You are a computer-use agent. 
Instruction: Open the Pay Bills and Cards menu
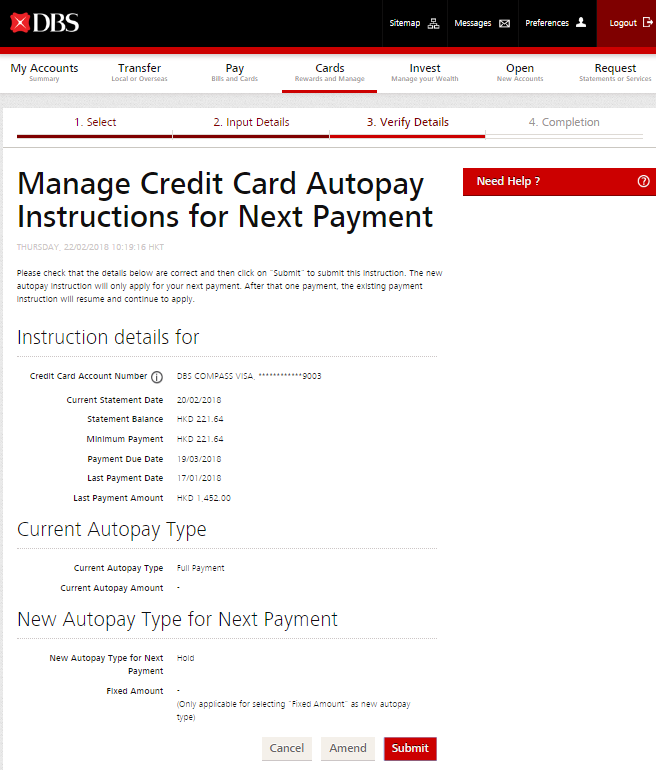point(234,72)
